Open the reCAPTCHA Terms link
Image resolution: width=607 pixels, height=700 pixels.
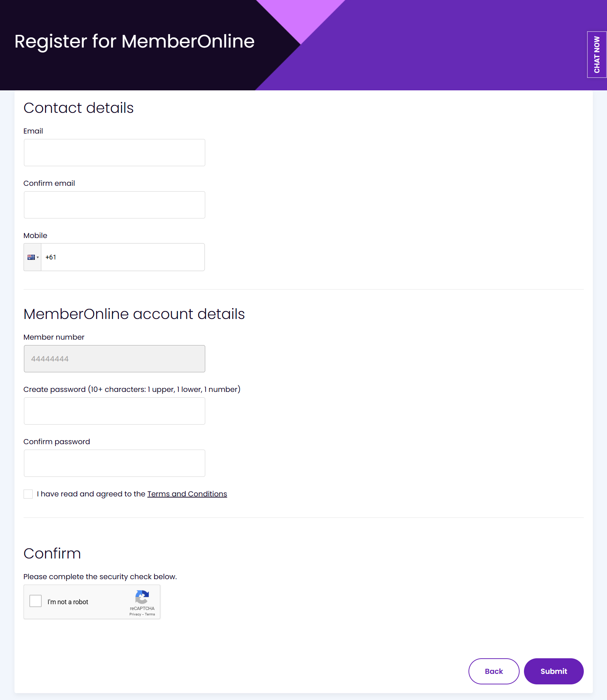(x=150, y=614)
